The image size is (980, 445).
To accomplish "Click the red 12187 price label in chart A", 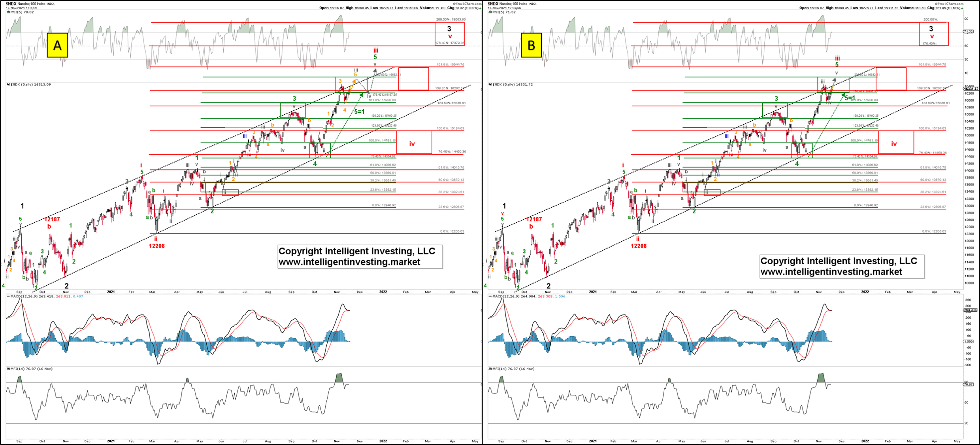I will point(52,219).
